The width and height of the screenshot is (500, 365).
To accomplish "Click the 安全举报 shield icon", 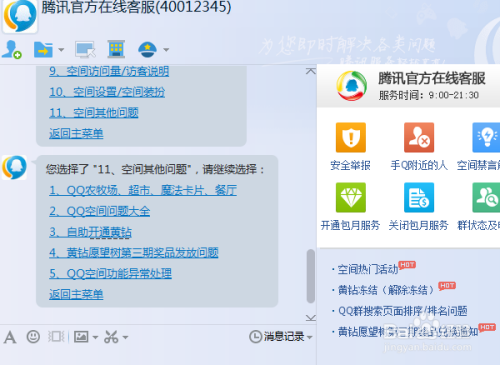I will (x=351, y=137).
